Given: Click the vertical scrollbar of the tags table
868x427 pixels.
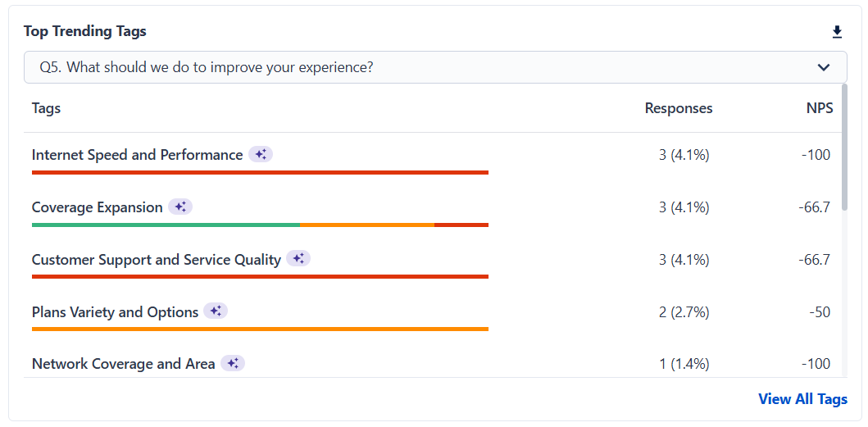Looking at the screenshot, I should click(844, 148).
